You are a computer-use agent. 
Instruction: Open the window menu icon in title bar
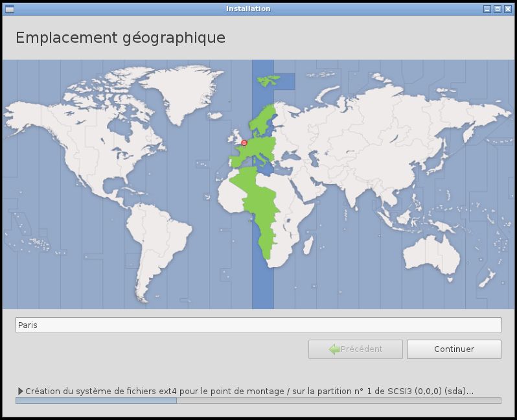click(x=10, y=9)
